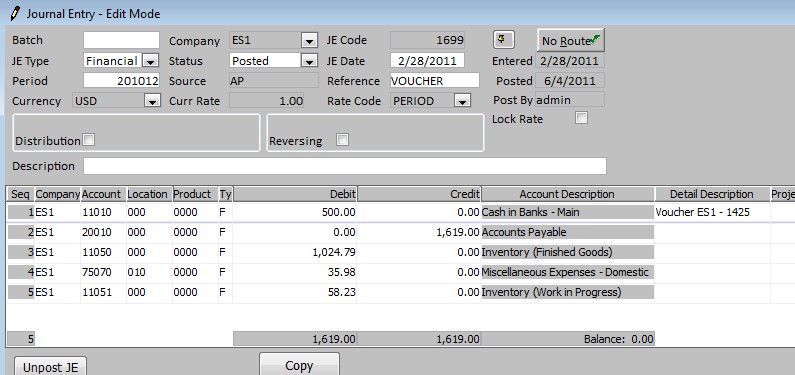The width and height of the screenshot is (795, 375).
Task: Click the Credit column header
Action: point(419,194)
